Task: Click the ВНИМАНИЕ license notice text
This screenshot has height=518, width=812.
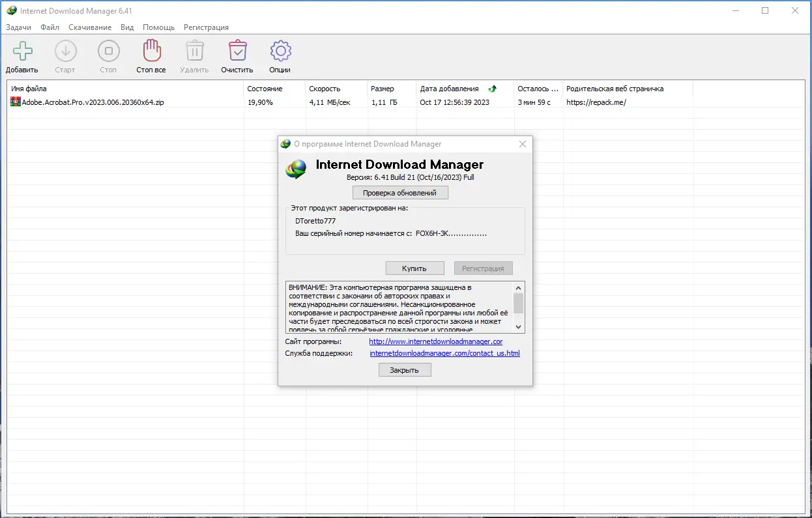Action: tap(399, 308)
